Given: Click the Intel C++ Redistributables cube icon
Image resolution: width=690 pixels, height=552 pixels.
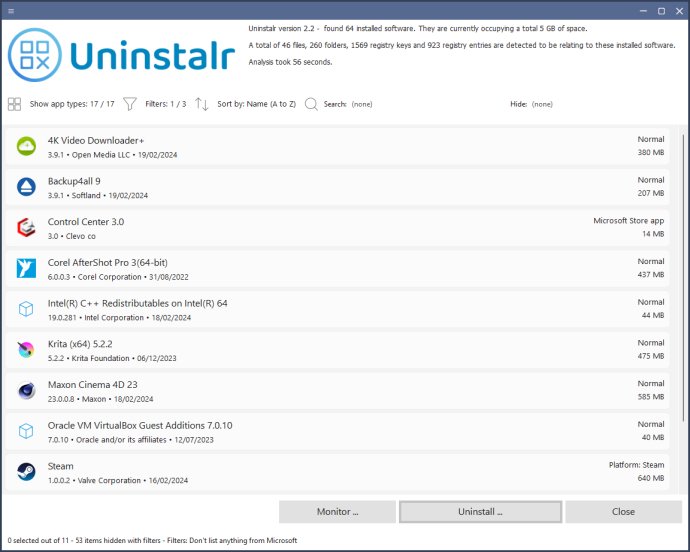Looking at the screenshot, I should coord(26,309).
